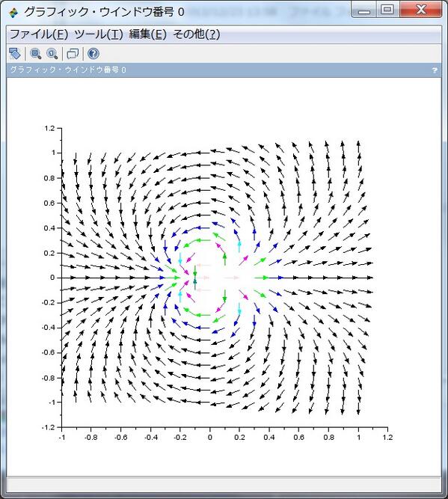
Task: Reset zoom with the original view icon
Action: pos(52,53)
